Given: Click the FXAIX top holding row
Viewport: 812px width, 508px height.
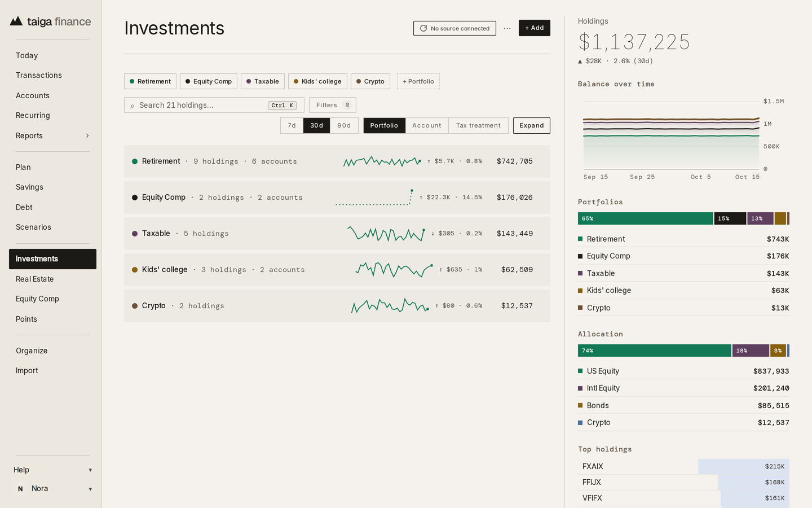Looking at the screenshot, I should coord(683,467).
